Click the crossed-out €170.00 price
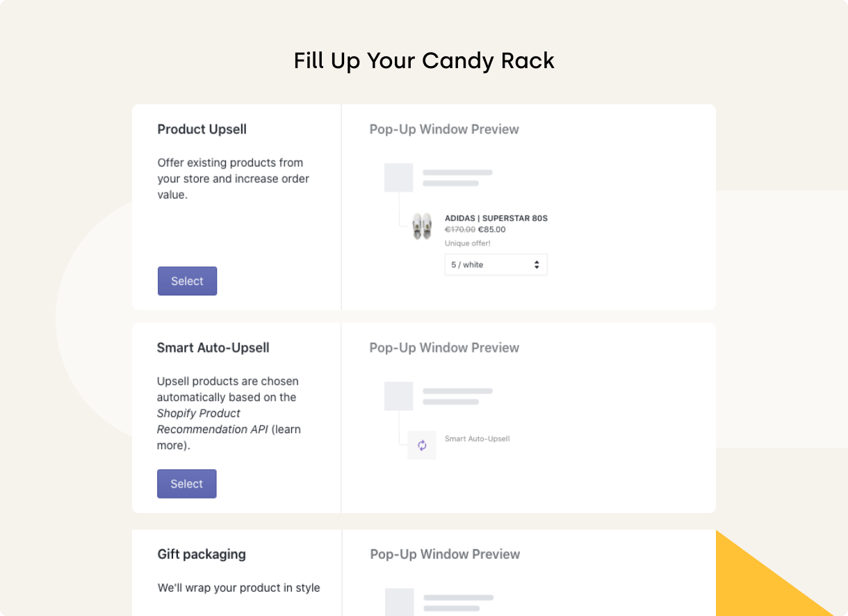This screenshot has width=848, height=616. (x=460, y=229)
